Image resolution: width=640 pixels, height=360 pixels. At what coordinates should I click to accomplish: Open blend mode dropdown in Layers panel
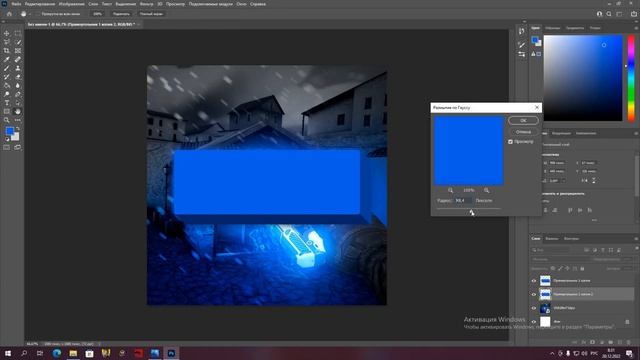coord(560,259)
